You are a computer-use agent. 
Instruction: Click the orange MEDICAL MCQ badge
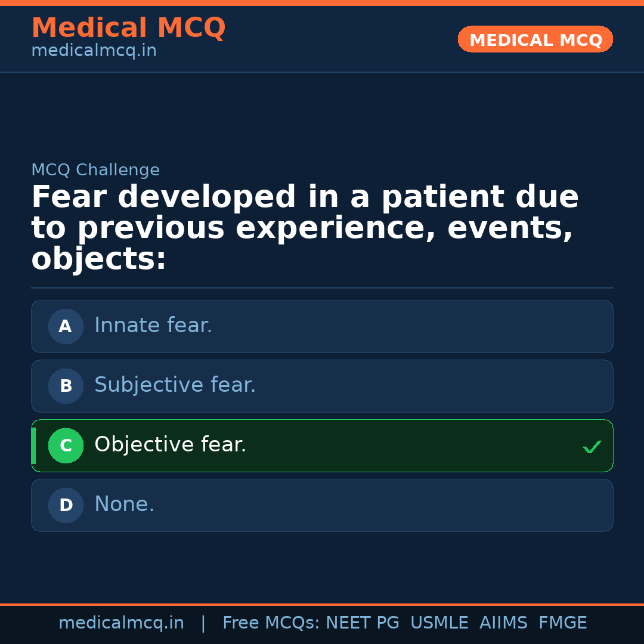tap(535, 39)
